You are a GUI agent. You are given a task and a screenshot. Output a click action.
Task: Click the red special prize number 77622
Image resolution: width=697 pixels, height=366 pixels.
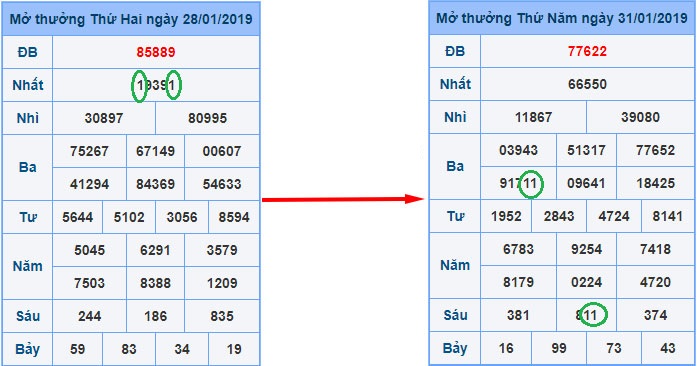click(x=587, y=51)
